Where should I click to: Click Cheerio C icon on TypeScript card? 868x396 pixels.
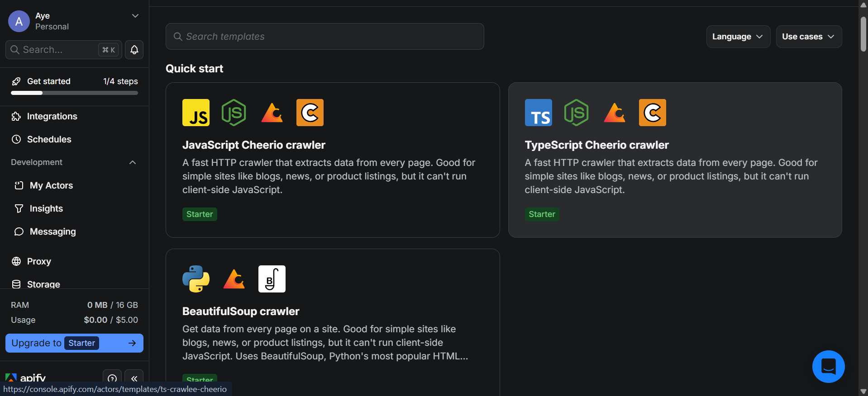653,113
